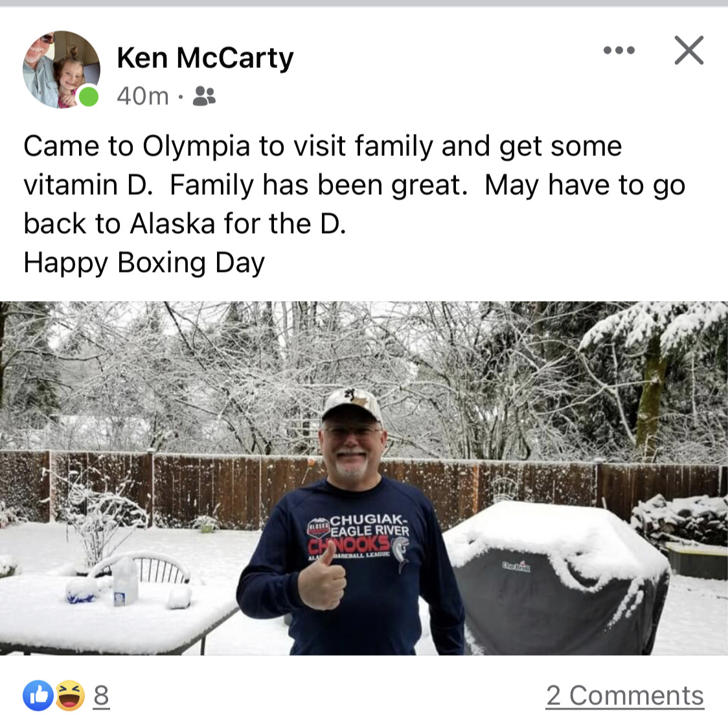Open the three-dot post options menu

[619, 50]
